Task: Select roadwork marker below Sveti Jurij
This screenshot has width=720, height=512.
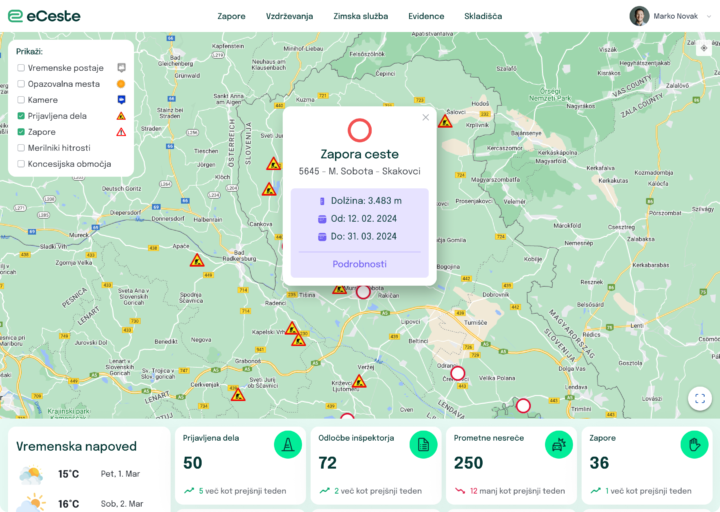Action: point(274,163)
